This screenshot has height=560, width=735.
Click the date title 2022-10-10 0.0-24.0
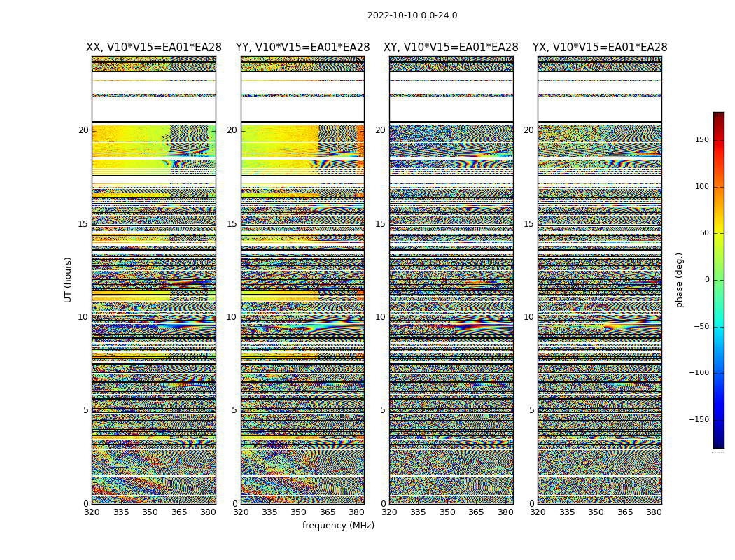tap(412, 15)
